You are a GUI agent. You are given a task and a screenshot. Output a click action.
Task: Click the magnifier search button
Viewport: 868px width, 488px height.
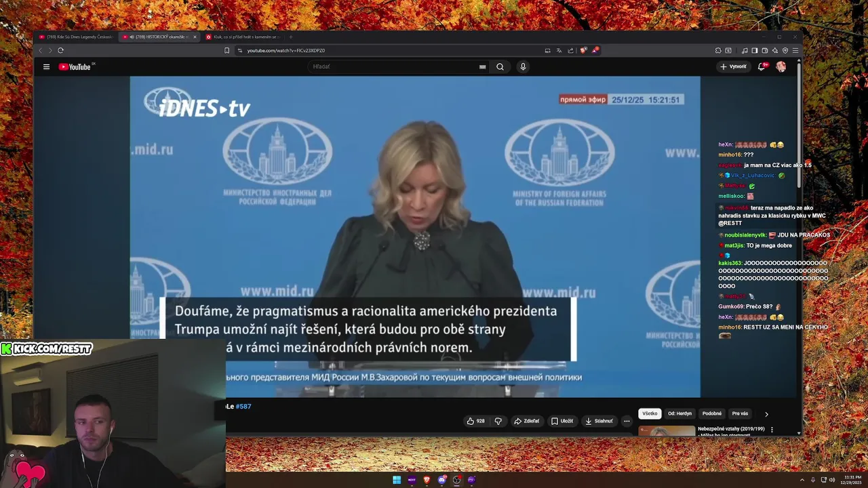click(x=500, y=66)
